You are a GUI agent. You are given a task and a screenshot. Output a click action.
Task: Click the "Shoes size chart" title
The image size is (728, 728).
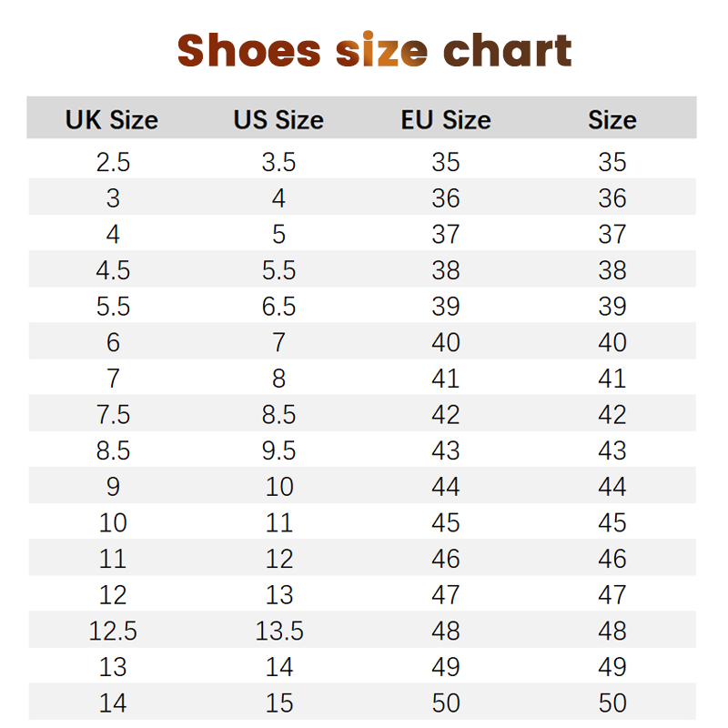click(374, 51)
